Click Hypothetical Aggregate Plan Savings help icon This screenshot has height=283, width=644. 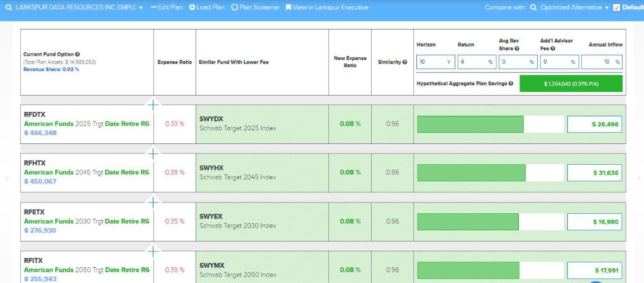coord(511,83)
